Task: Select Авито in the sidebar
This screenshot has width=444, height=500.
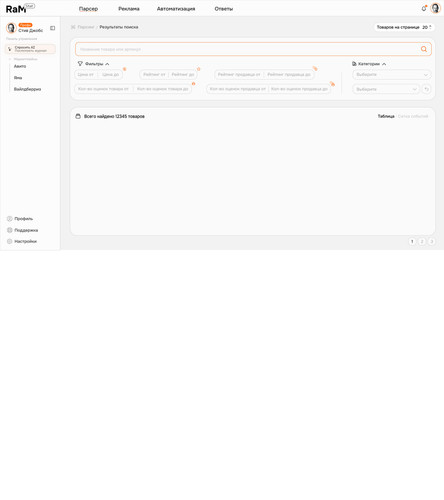Action: click(20, 66)
